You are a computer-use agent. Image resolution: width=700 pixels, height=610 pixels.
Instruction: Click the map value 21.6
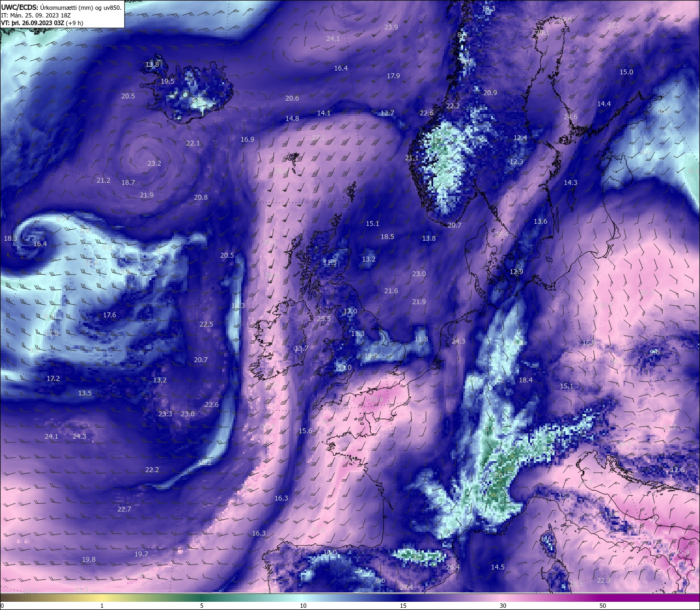coord(391,291)
